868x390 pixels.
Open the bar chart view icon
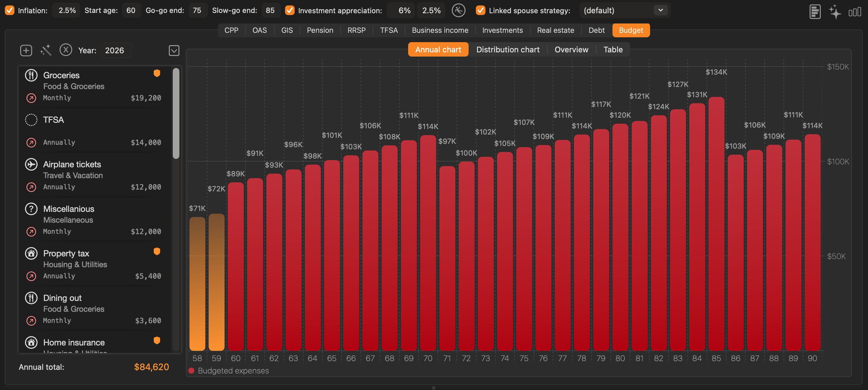pos(854,12)
